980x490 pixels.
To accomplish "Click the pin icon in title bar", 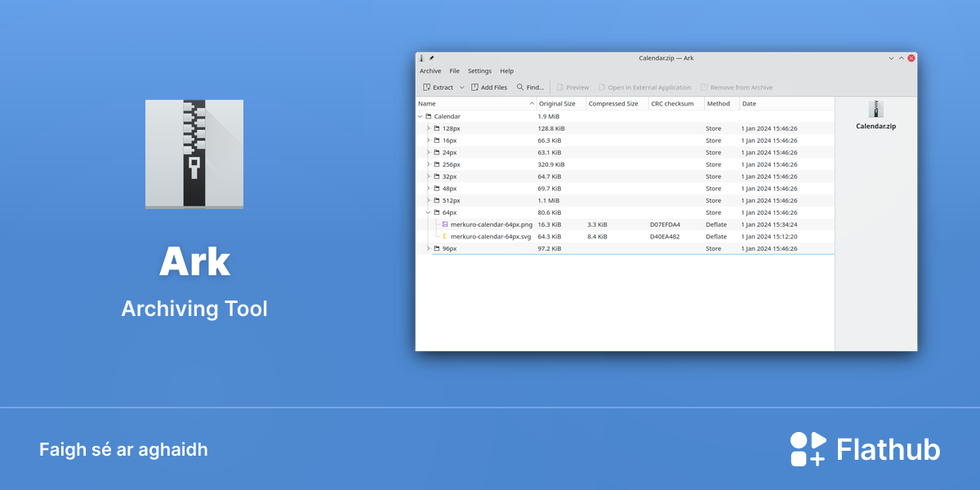I will (x=431, y=58).
